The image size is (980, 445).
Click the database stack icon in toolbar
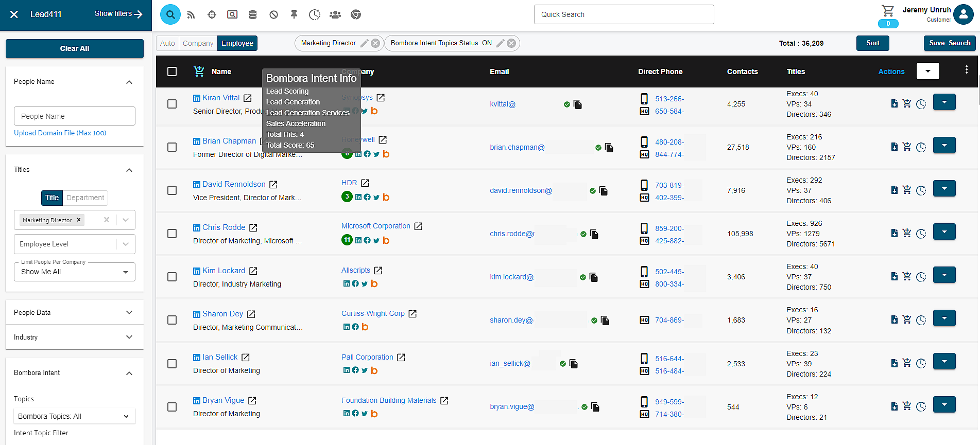coord(253,15)
